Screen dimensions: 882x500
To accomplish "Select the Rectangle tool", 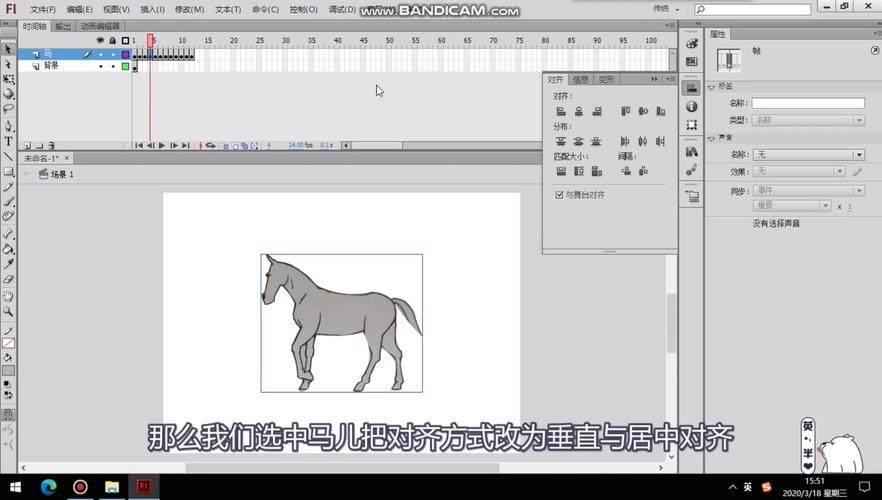I will tap(8, 172).
